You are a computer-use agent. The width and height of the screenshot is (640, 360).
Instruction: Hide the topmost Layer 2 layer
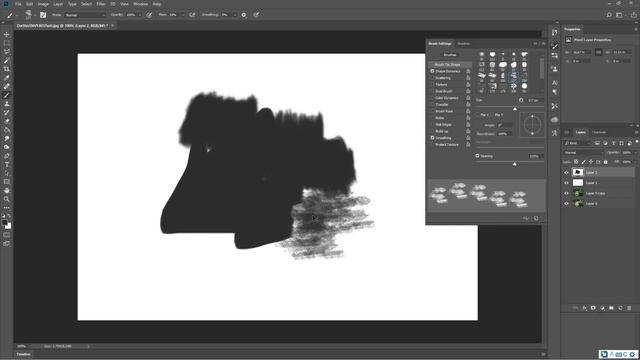[567, 172]
